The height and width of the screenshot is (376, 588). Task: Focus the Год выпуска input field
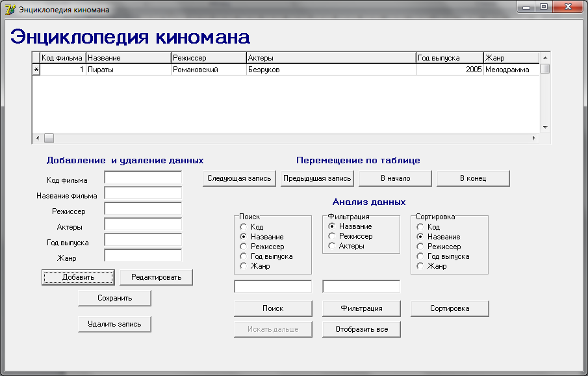click(x=143, y=239)
